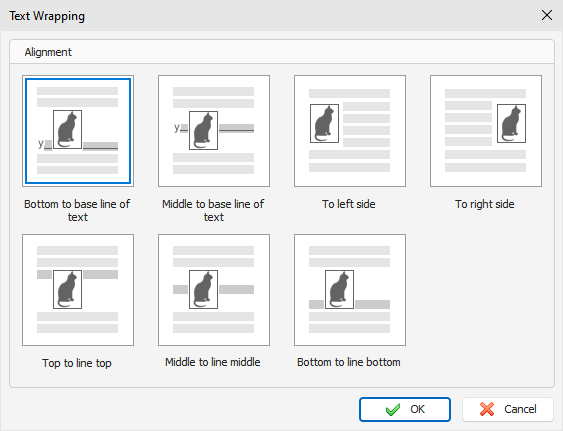Click the 'Middle to line middle' label
This screenshot has width=563, height=431.
213,362
